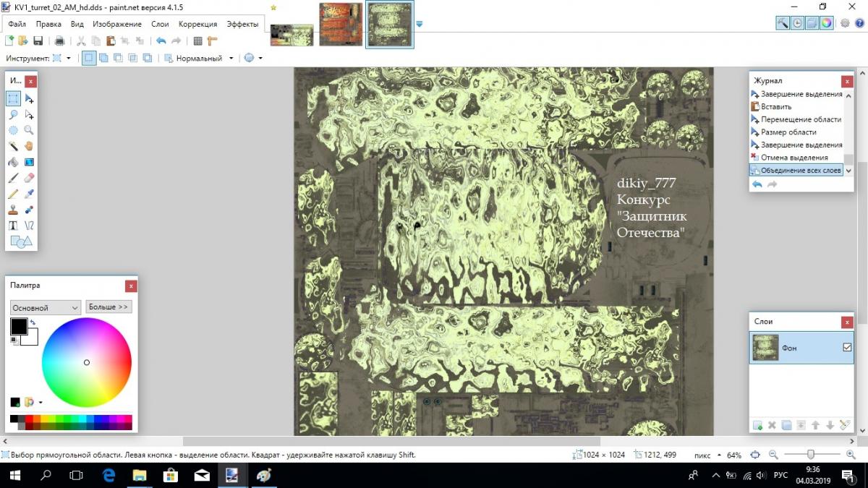Select the Paint Bucket tool
The image size is (868, 488).
(14, 162)
